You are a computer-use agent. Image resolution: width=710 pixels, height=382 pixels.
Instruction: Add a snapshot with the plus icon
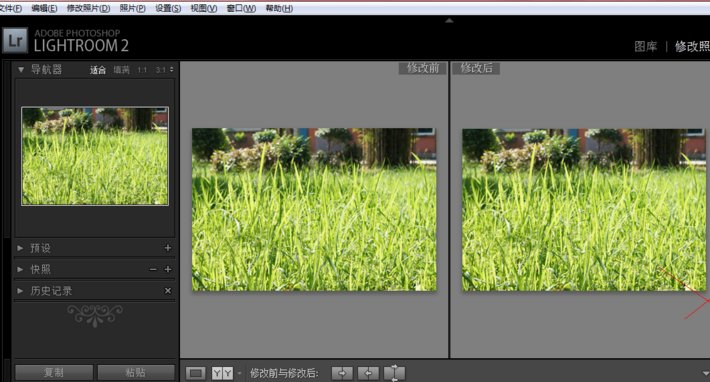(x=168, y=269)
